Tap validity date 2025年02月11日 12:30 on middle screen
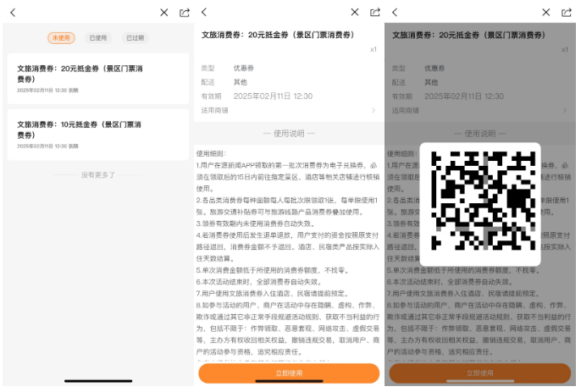This screenshot has width=581, height=392. click(x=273, y=97)
